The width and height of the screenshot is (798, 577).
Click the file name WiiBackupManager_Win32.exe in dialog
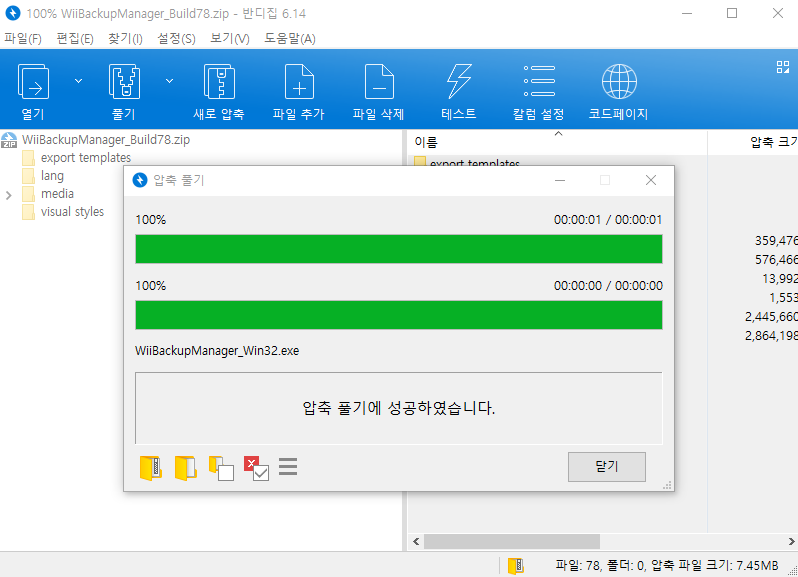217,351
